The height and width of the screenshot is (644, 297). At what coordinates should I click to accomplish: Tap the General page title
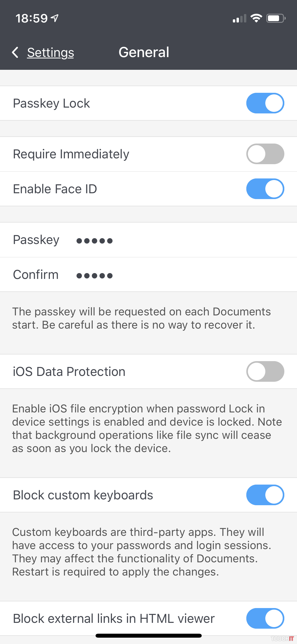[144, 52]
